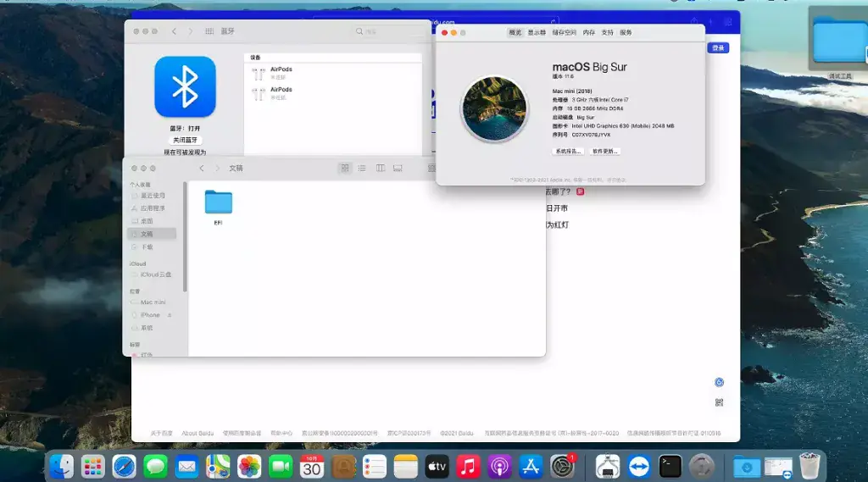Open Terminal from the Dock
This screenshot has width=868, height=482.
(670, 467)
